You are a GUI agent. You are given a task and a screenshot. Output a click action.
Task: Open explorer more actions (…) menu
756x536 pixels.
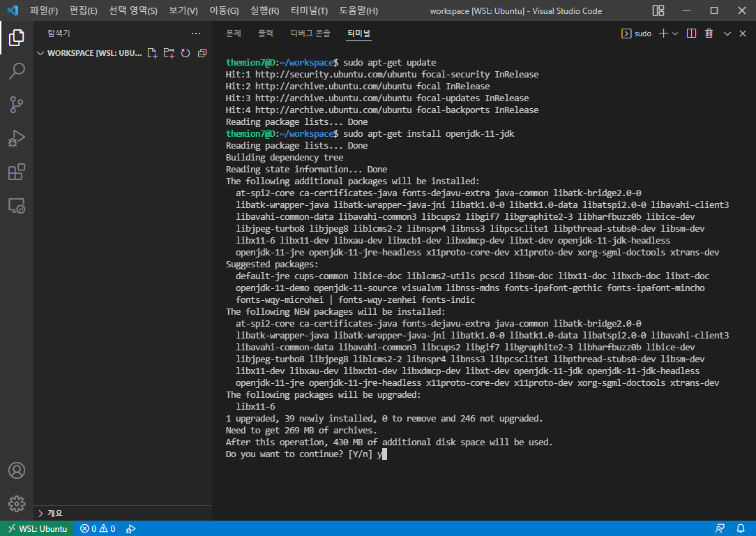pos(196,33)
